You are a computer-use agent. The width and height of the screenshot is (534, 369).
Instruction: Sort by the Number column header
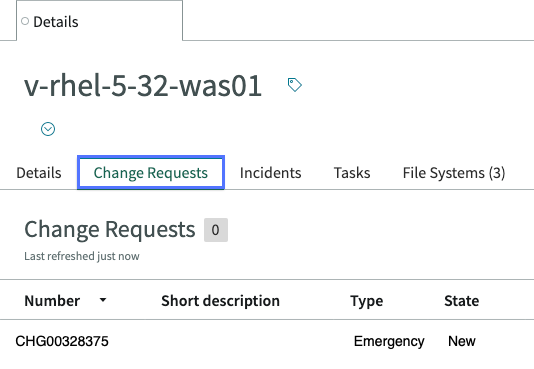click(52, 301)
